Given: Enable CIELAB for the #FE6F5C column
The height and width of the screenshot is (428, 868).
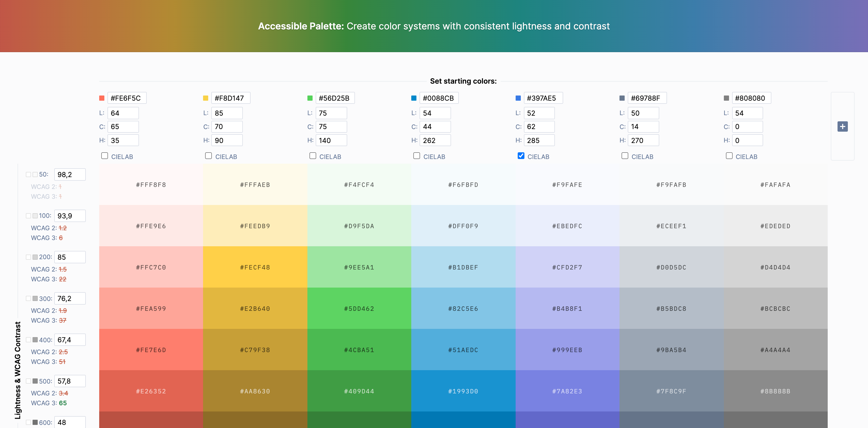Looking at the screenshot, I should click(x=105, y=156).
